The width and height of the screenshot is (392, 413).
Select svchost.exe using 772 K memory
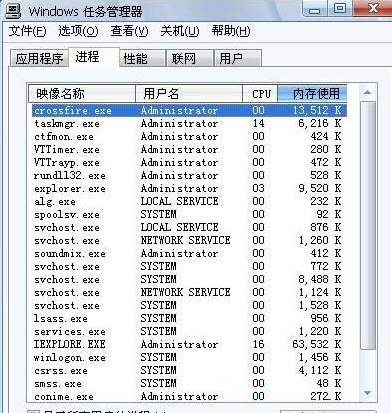point(189,266)
